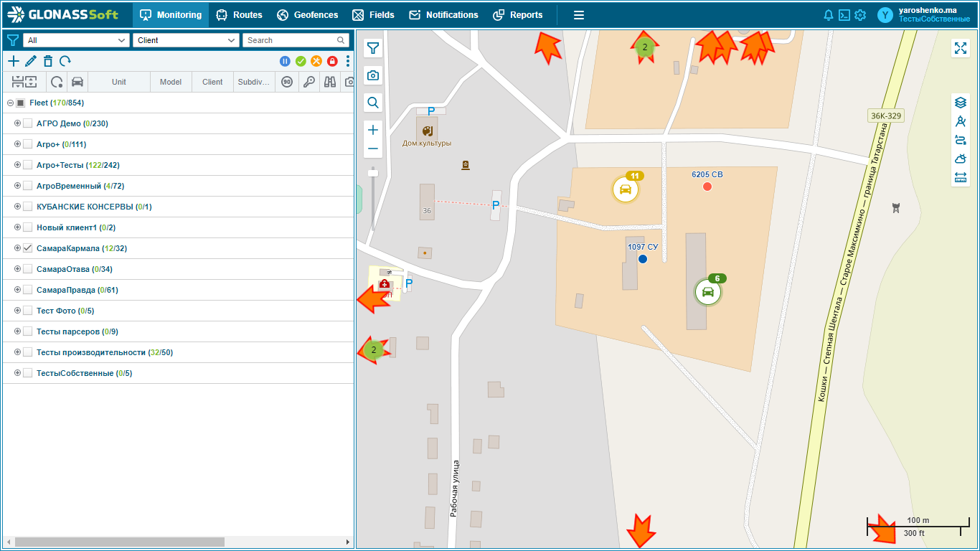
Task: Click the orange tools status filter
Action: (x=316, y=62)
